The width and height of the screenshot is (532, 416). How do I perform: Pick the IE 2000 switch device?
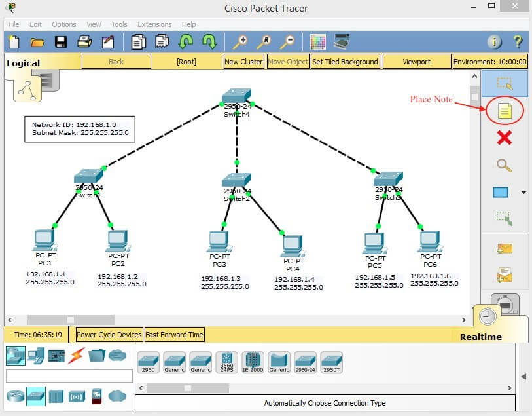(x=253, y=363)
